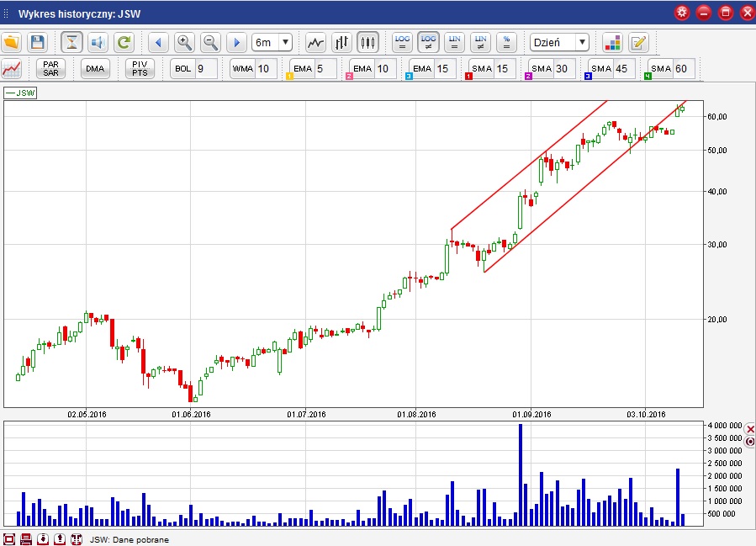
Task: Toggle the sound speaker button
Action: [x=98, y=42]
